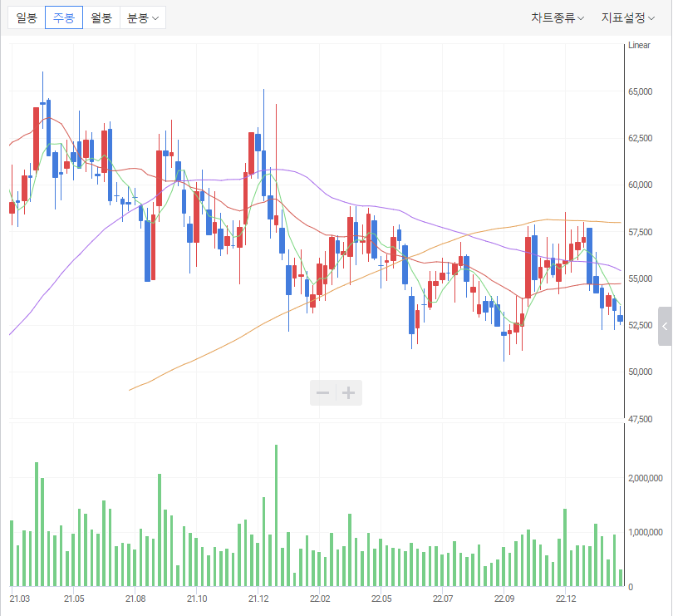The image size is (673, 616).
Task: Switch to the 월봉 monthly chart tab
Action: coord(101,18)
